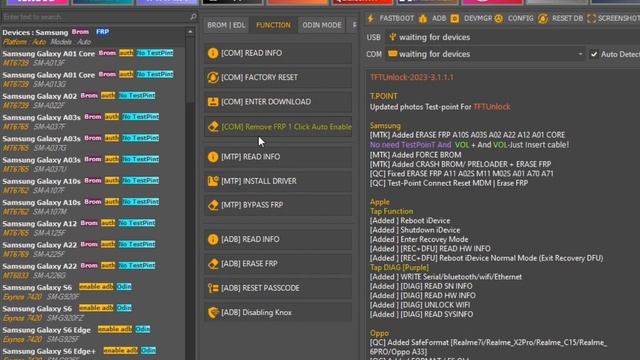Viewport: 640px width, 360px height.
Task: Collapse the Devices Samsung list arrow
Action: click(x=190, y=32)
